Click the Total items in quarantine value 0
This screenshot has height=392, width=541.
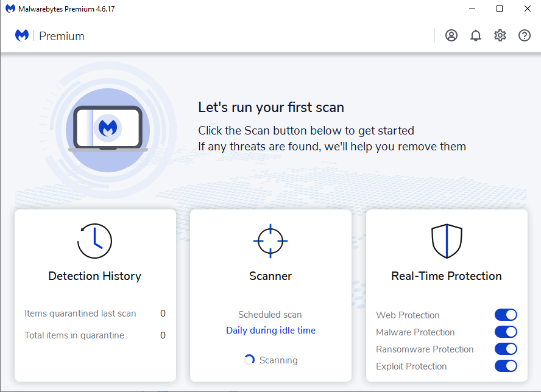point(163,335)
